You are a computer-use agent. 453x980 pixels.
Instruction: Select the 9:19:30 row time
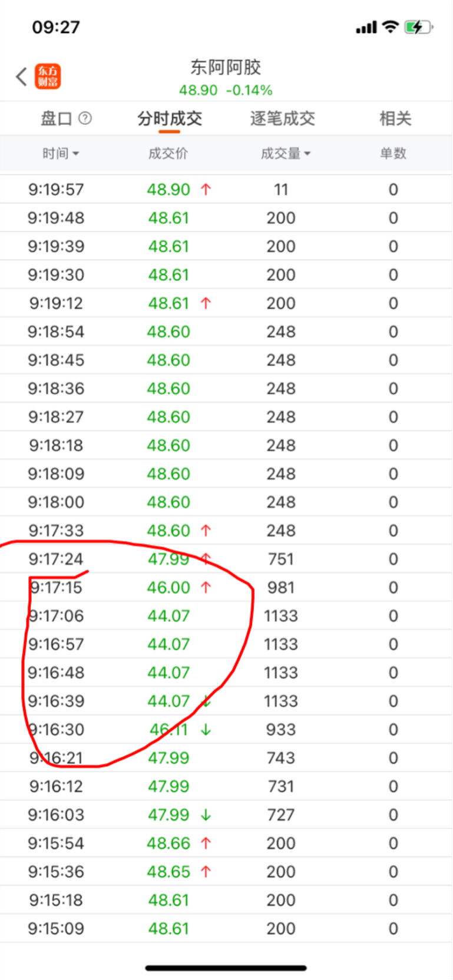pos(56,275)
